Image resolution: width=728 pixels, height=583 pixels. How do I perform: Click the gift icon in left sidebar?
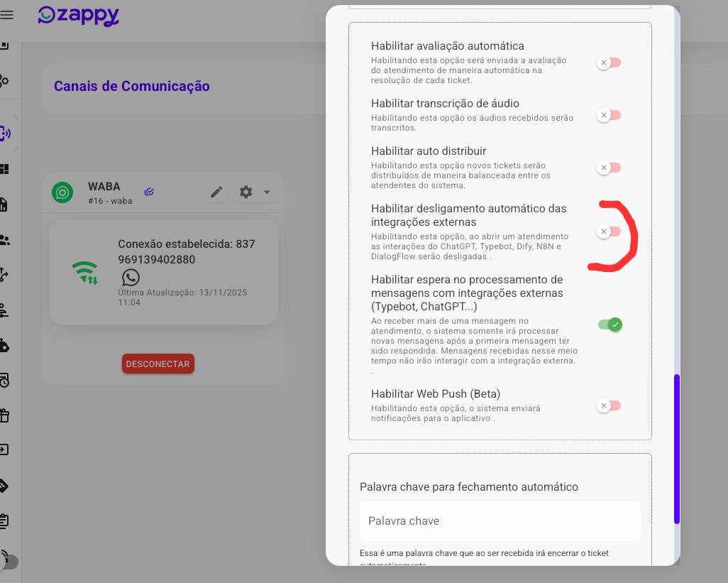coord(5,415)
